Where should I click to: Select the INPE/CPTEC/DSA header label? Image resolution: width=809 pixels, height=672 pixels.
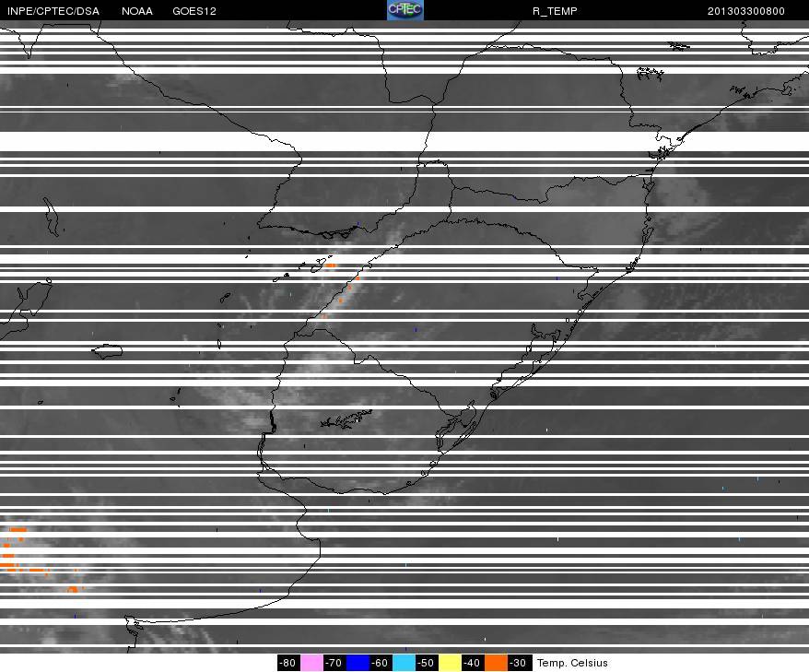coord(53,11)
